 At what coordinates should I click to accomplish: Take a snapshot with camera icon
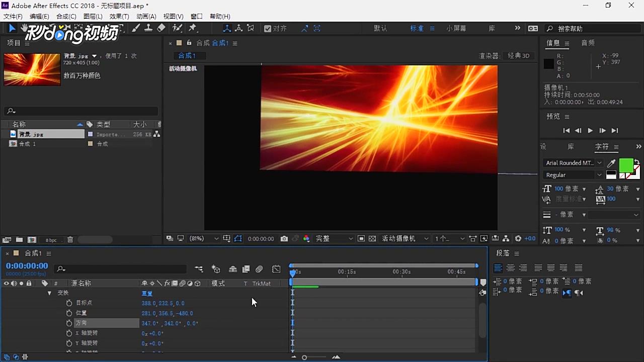284,238
